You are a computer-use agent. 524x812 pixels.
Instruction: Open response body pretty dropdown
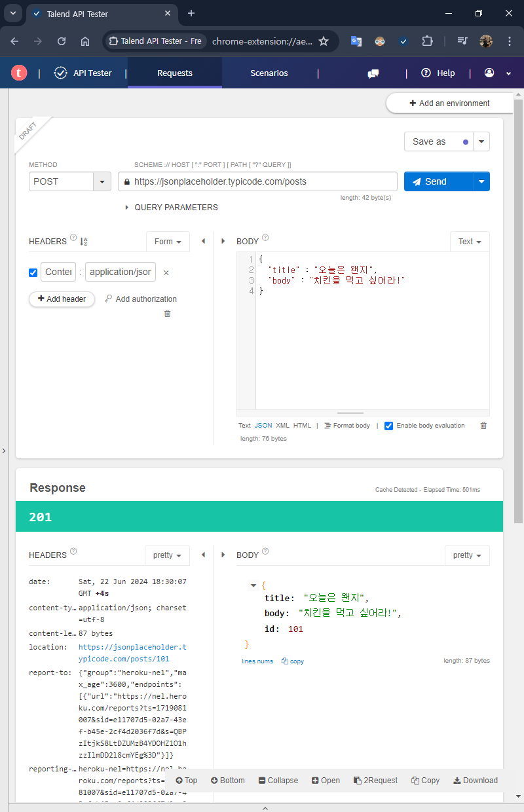coord(467,555)
